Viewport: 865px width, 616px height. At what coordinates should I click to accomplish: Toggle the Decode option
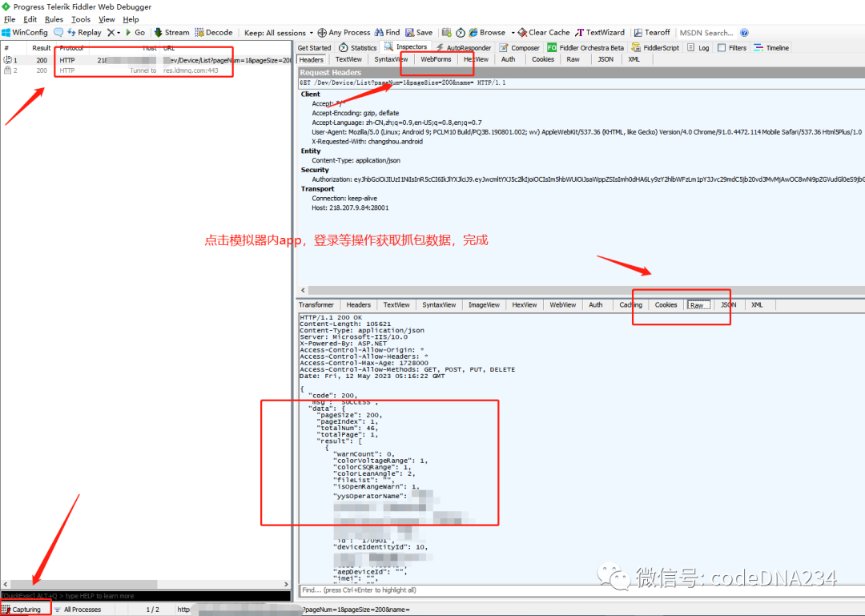214,33
